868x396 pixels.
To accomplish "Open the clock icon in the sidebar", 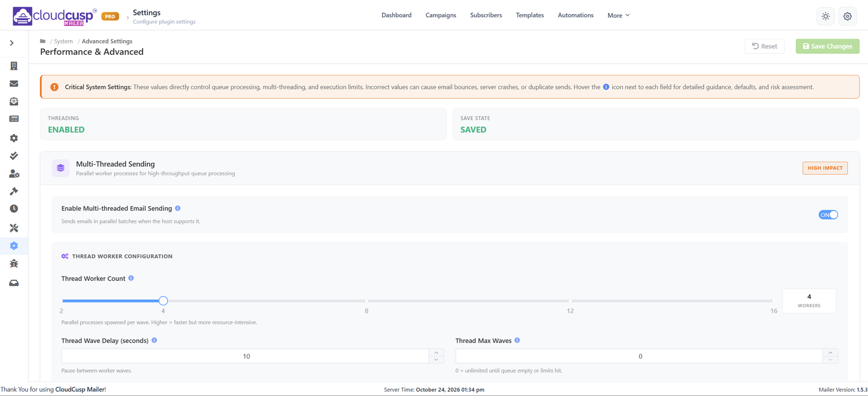I will pyautogui.click(x=14, y=209).
